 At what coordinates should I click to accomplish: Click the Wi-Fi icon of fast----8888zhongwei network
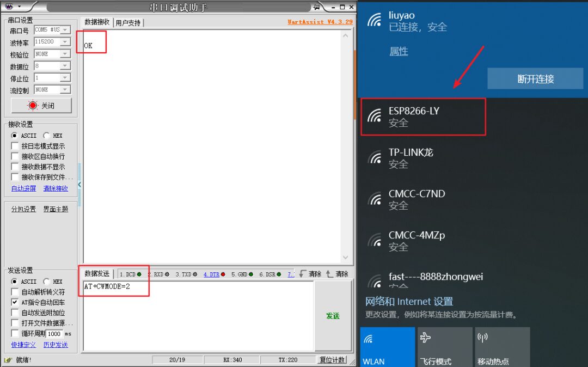tap(374, 281)
